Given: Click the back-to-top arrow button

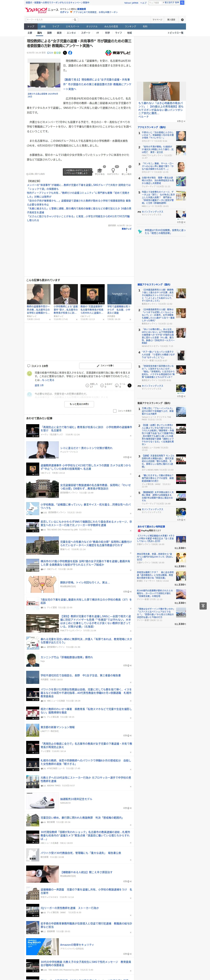Looking at the screenshot, I should (x=203, y=606).
